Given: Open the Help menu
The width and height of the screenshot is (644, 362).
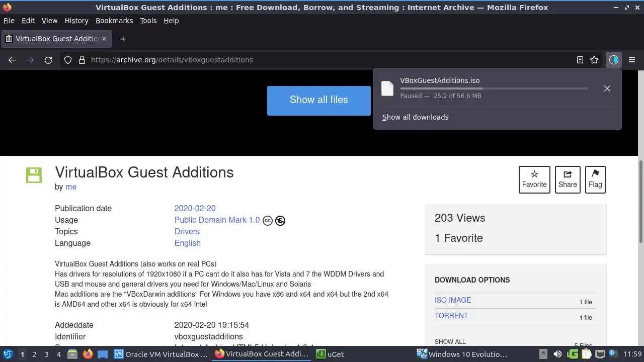Looking at the screenshot, I should coord(171,21).
